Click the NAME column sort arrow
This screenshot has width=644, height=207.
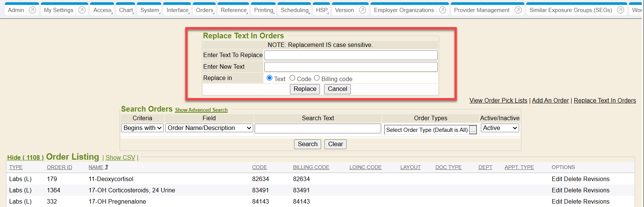pyautogui.click(x=107, y=167)
